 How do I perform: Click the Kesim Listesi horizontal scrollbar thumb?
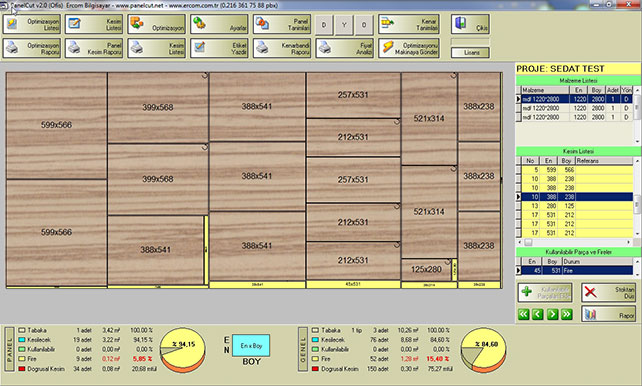pyautogui.click(x=529, y=242)
